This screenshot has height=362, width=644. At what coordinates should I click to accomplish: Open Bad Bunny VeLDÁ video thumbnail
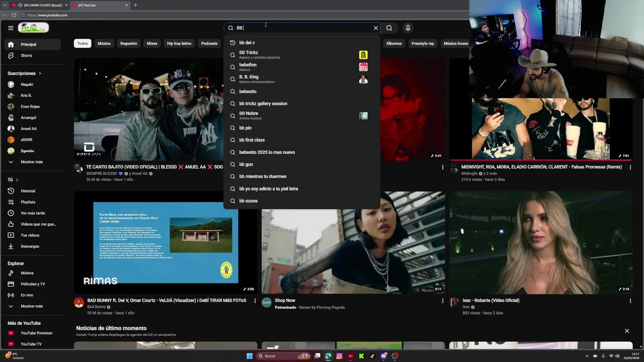(x=166, y=242)
